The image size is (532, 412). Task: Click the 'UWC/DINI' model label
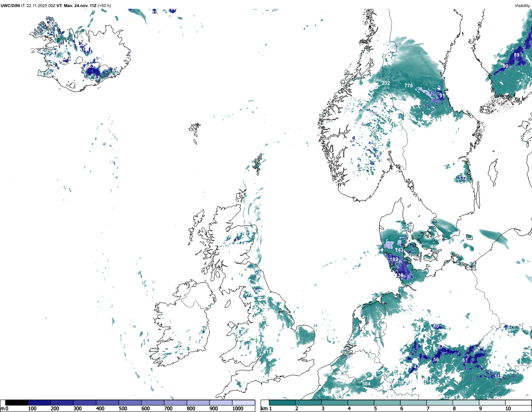pyautogui.click(x=10, y=6)
